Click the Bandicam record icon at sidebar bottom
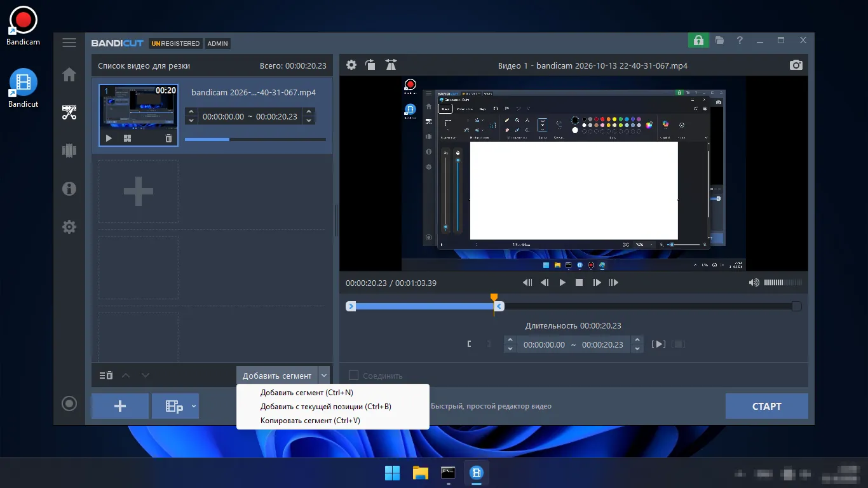868x488 pixels. point(69,403)
